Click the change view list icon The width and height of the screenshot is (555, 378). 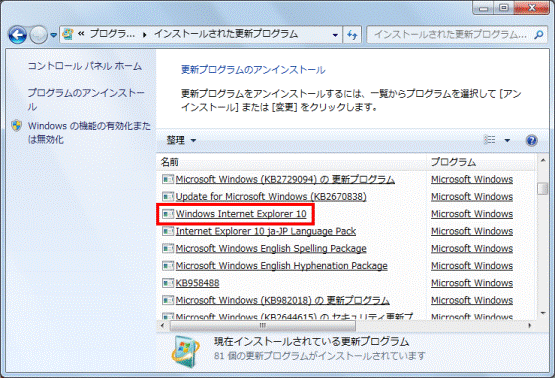(490, 140)
